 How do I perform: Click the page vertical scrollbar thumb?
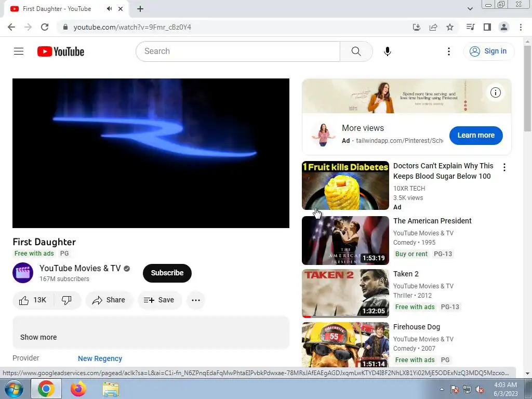click(527, 88)
